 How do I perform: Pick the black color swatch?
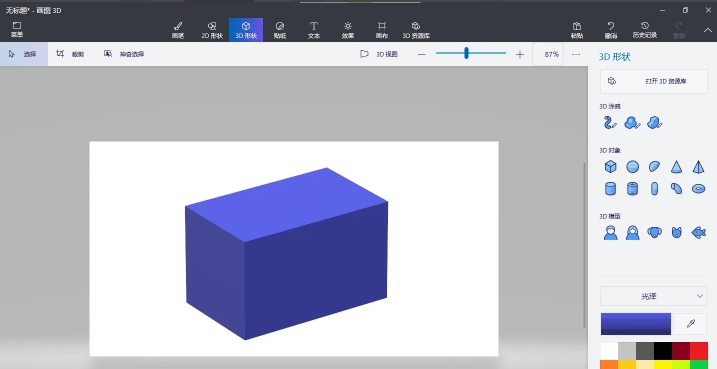[x=663, y=351]
